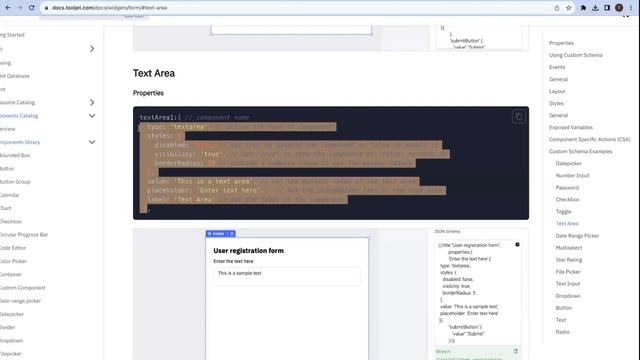Select the highlighted Text Area contents entry
Image resolution: width=640 pixels, height=360 pixels.
[x=567, y=224]
